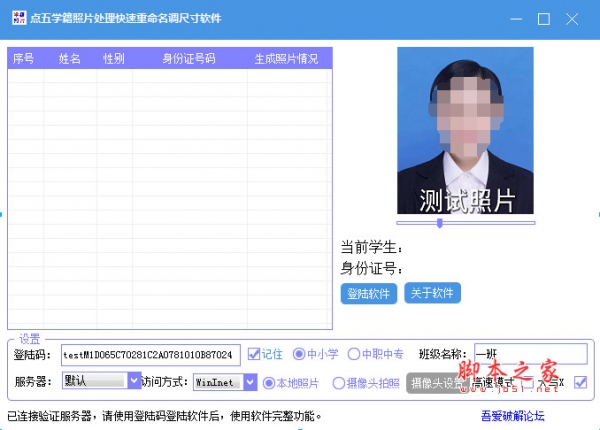Close the application window
The width and height of the screenshot is (600, 430).
572,19
